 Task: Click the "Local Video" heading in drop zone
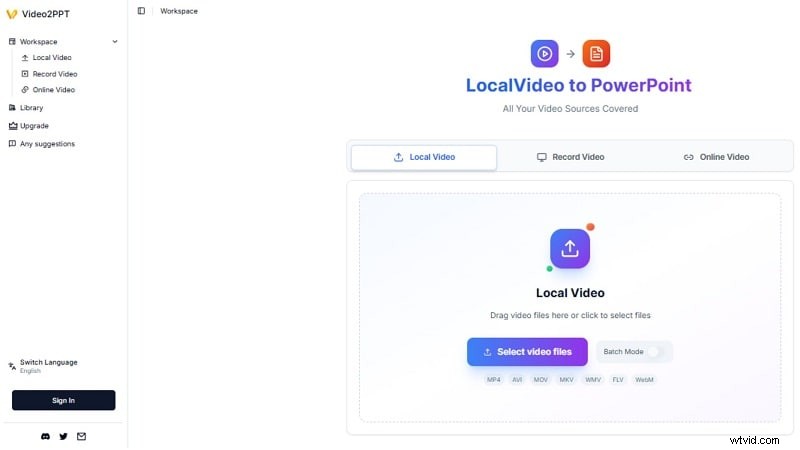tap(570, 293)
